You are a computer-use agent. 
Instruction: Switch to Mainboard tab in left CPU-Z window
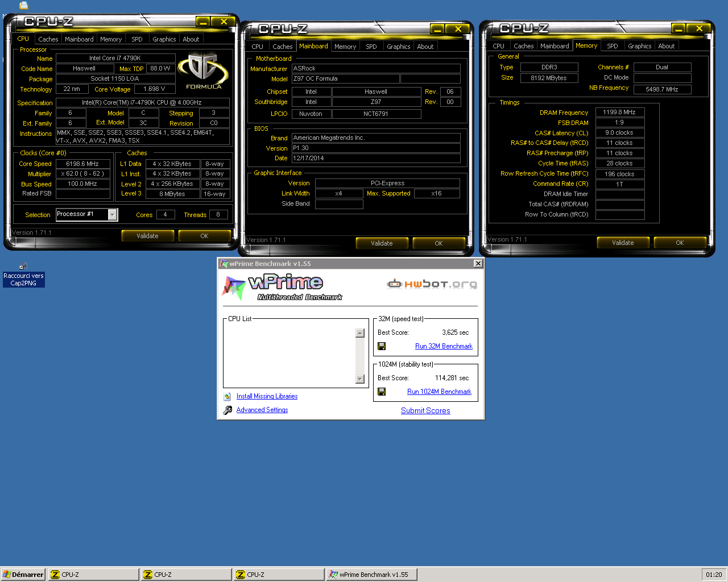pyautogui.click(x=79, y=39)
